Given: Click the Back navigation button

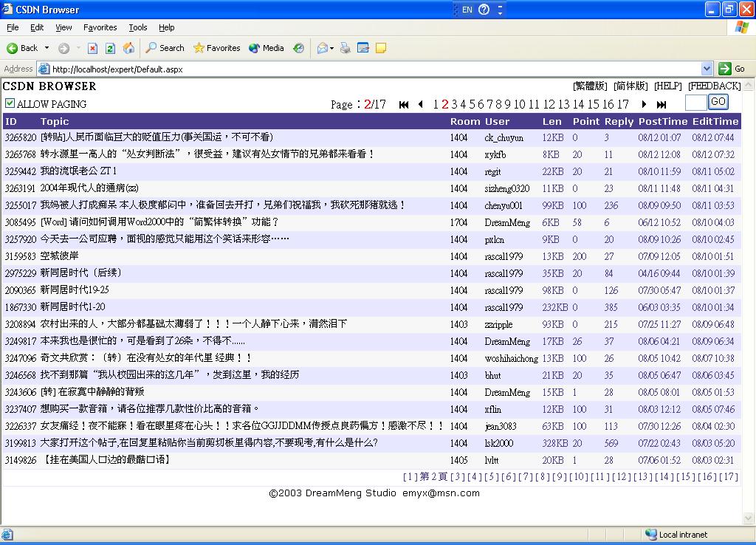Looking at the screenshot, I should (22, 48).
